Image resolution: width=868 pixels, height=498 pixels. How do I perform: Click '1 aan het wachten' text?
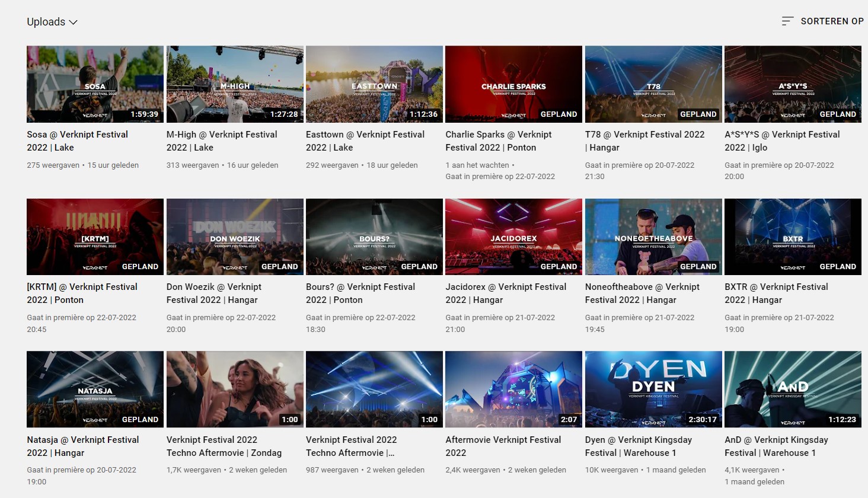[477, 165]
